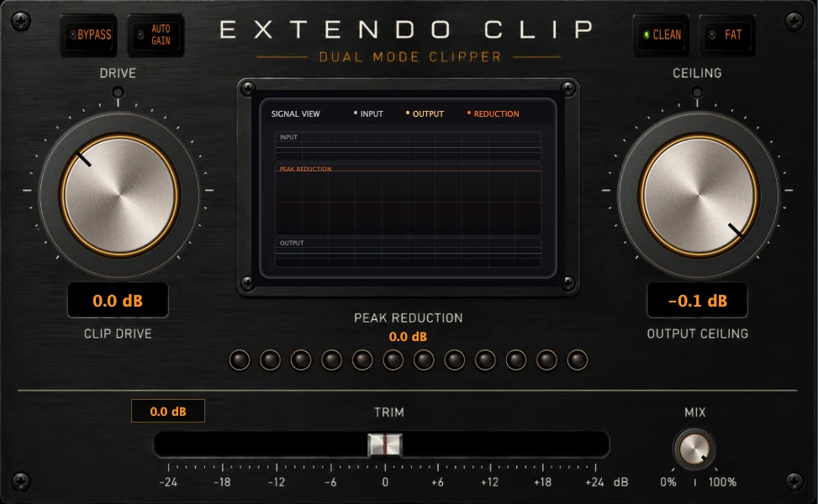The height and width of the screenshot is (504, 818).
Task: Click the OUTPUT waveform lane
Action: coord(408,253)
